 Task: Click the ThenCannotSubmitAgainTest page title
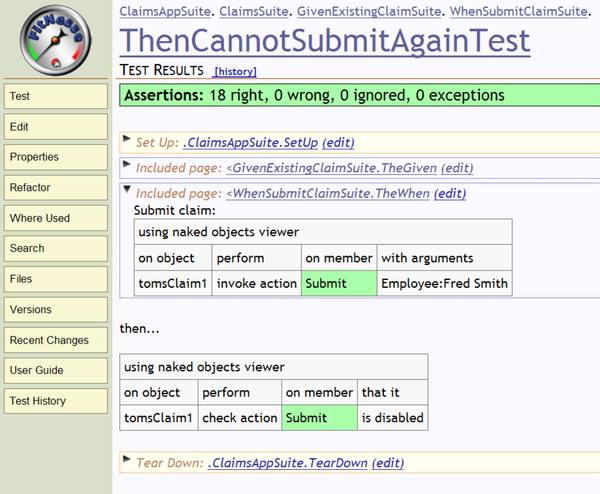[324, 42]
